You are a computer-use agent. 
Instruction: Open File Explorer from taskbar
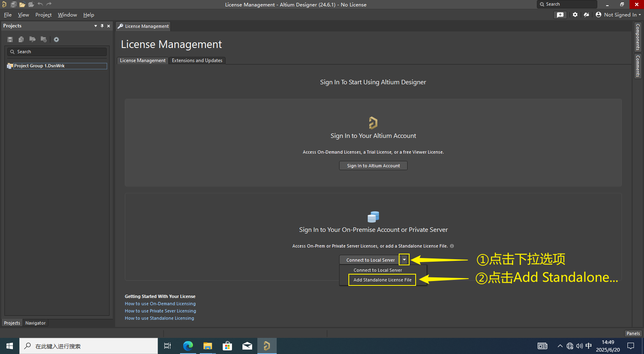point(207,346)
